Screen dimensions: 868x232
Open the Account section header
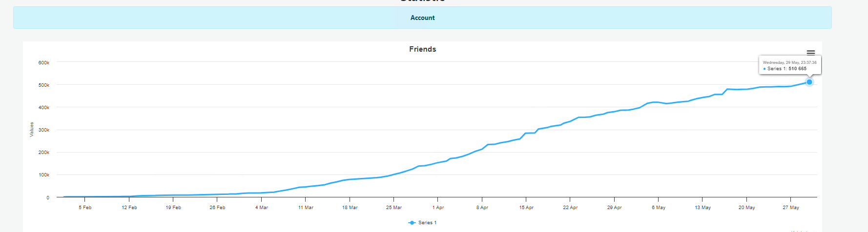422,18
